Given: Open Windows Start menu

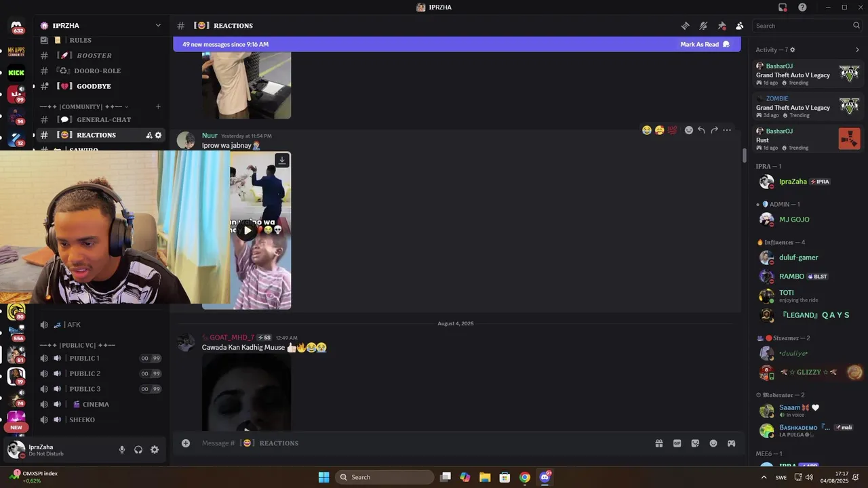Looking at the screenshot, I should click(x=323, y=477).
